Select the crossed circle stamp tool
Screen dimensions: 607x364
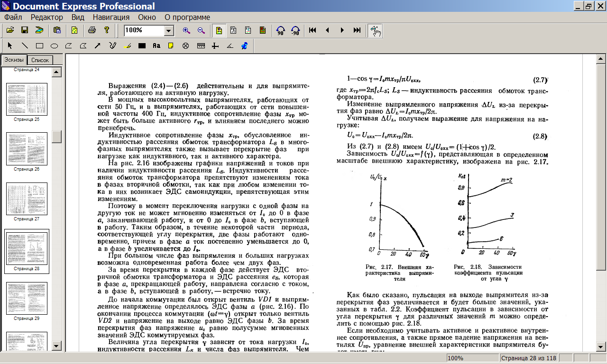(x=186, y=46)
